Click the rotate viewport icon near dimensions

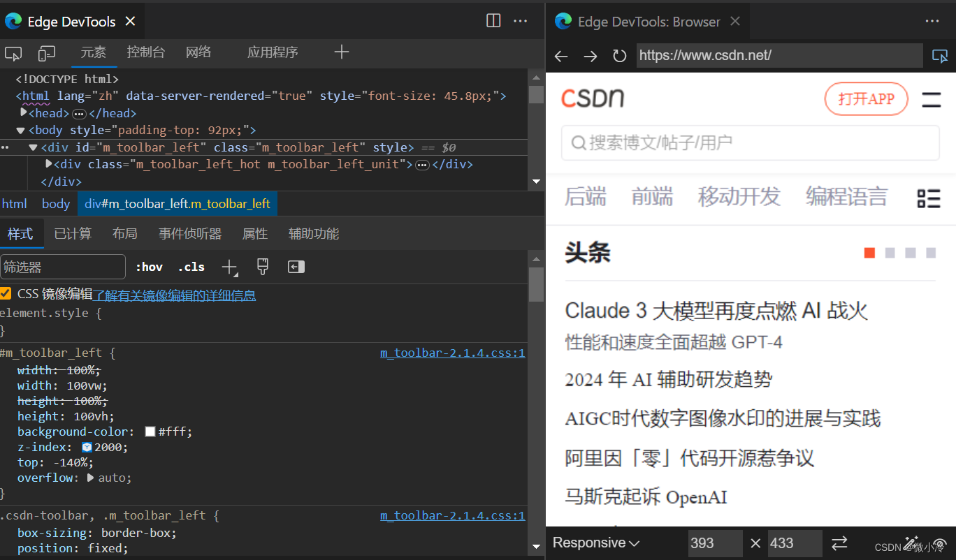tap(839, 543)
